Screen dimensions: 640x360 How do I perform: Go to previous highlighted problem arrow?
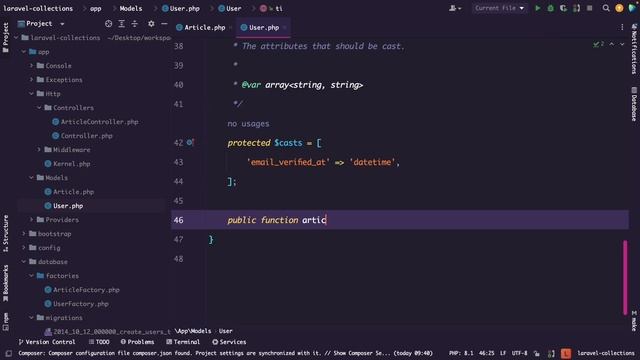(612, 44)
